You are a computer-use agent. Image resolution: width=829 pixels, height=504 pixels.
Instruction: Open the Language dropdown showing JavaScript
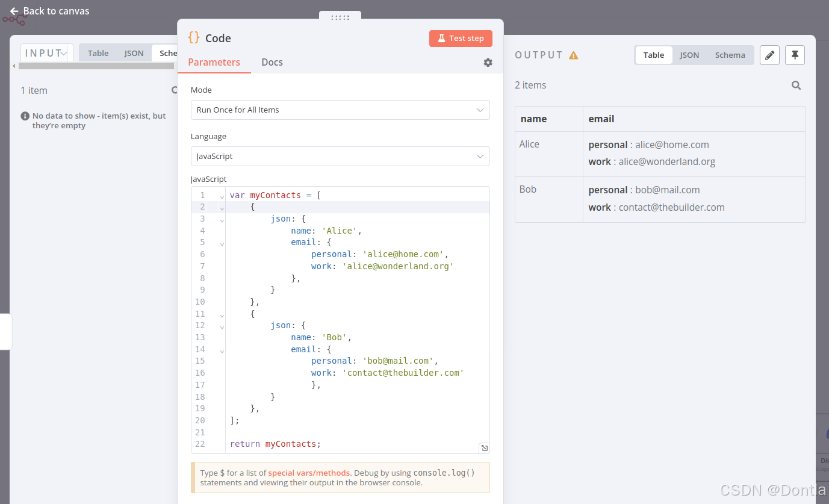tap(340, 157)
